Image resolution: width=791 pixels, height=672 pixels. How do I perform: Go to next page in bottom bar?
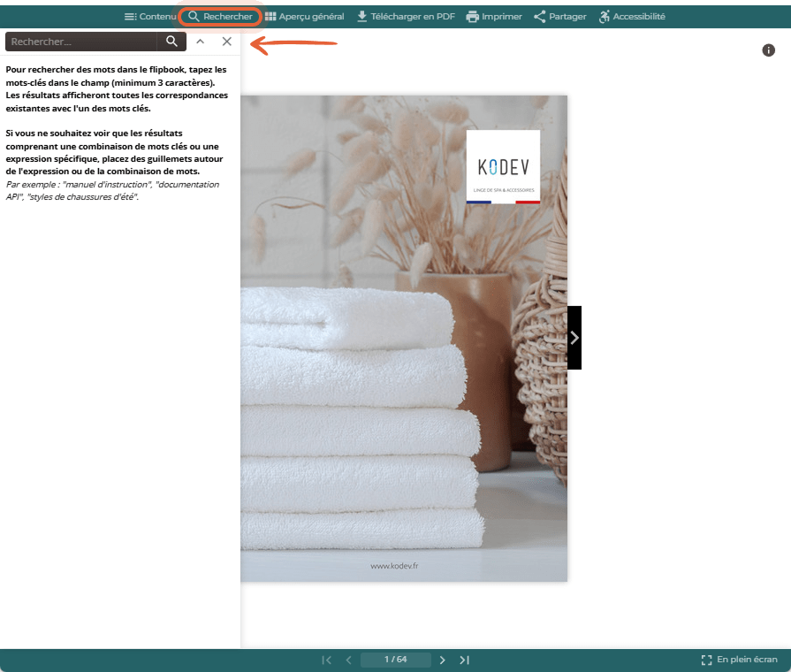pyautogui.click(x=443, y=660)
